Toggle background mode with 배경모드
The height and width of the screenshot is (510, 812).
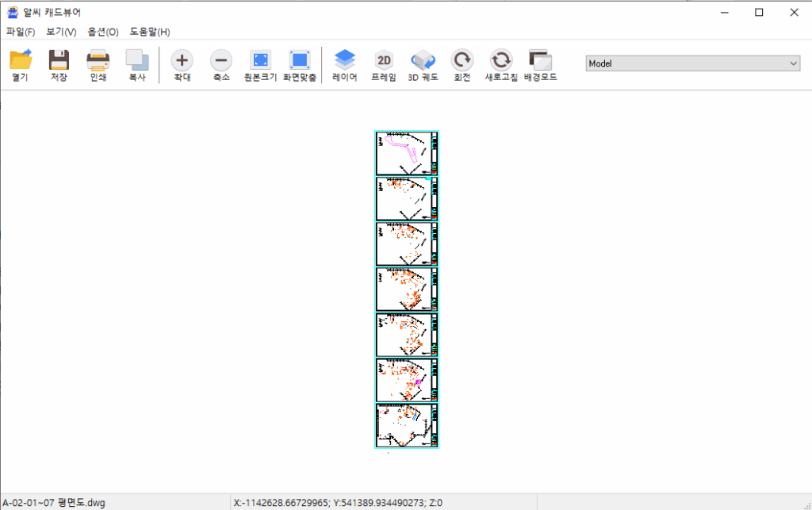540,65
